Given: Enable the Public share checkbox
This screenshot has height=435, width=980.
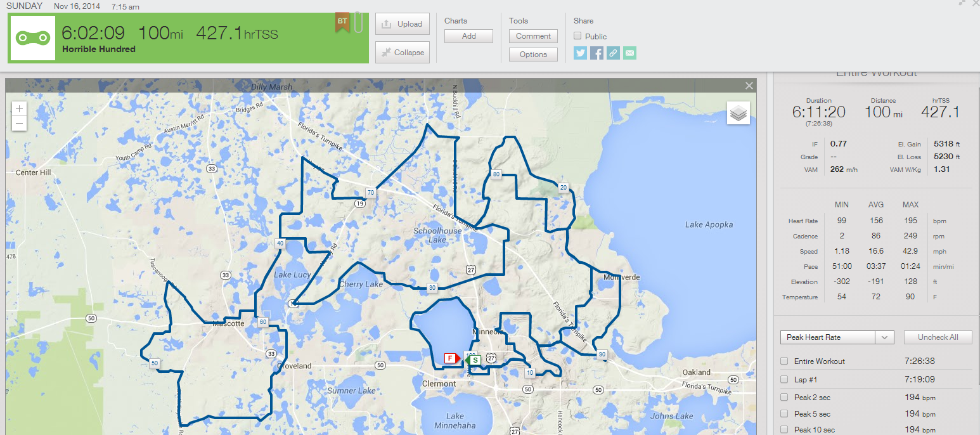Looking at the screenshot, I should point(577,36).
